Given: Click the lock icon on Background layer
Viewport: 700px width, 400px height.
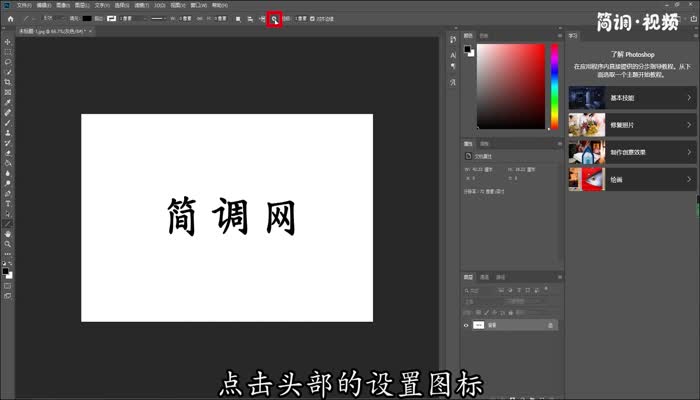Looking at the screenshot, I should click(x=550, y=325).
